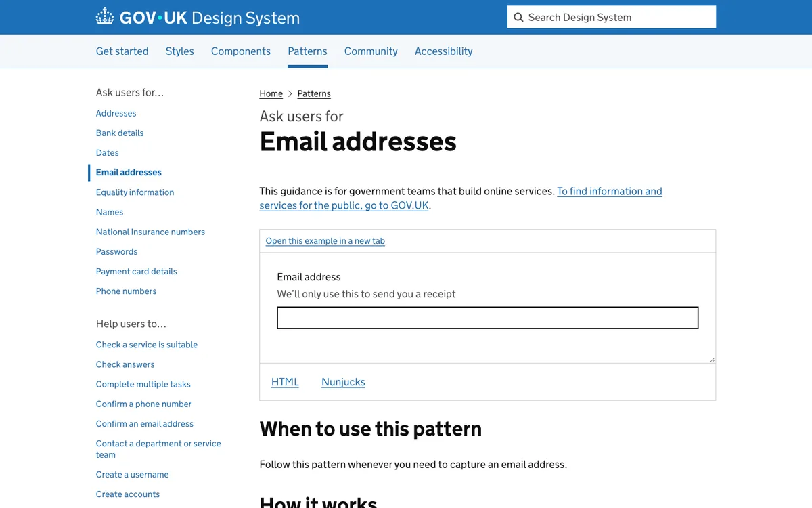Viewport: 812px width, 508px height.
Task: Click the GOV.UK crown logo icon
Action: 105,17
